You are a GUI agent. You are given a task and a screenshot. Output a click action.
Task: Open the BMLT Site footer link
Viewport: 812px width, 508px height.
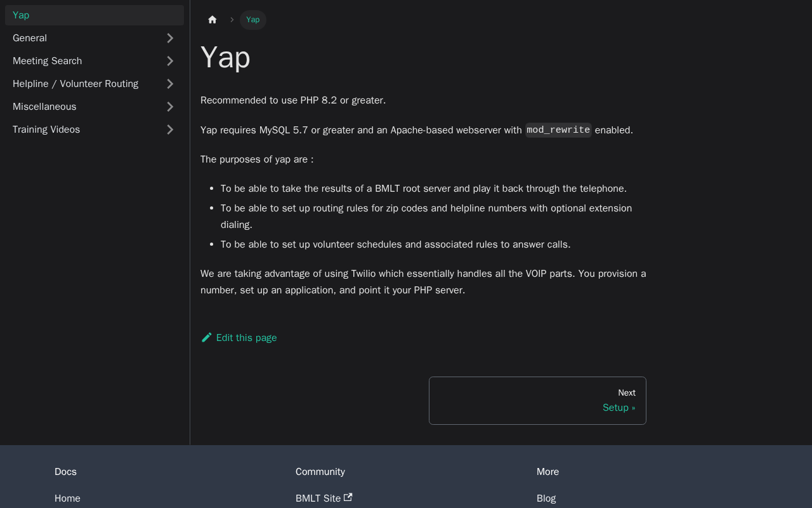coord(318,498)
